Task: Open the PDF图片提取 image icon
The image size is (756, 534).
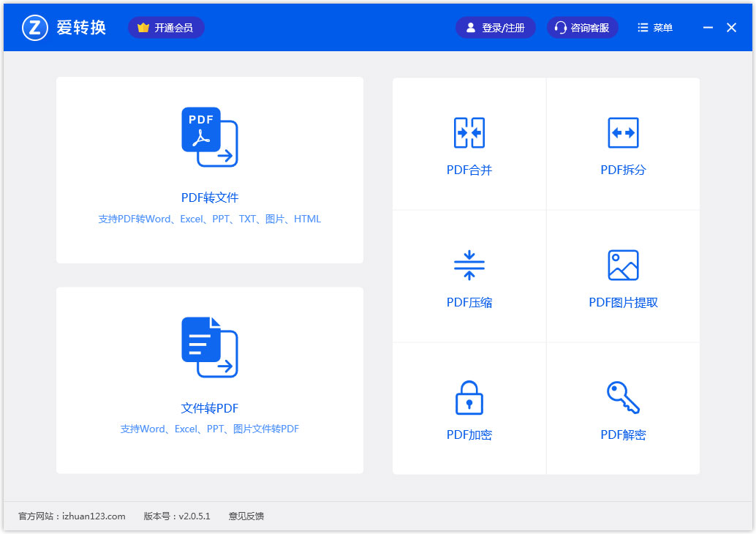Action: pos(623,265)
